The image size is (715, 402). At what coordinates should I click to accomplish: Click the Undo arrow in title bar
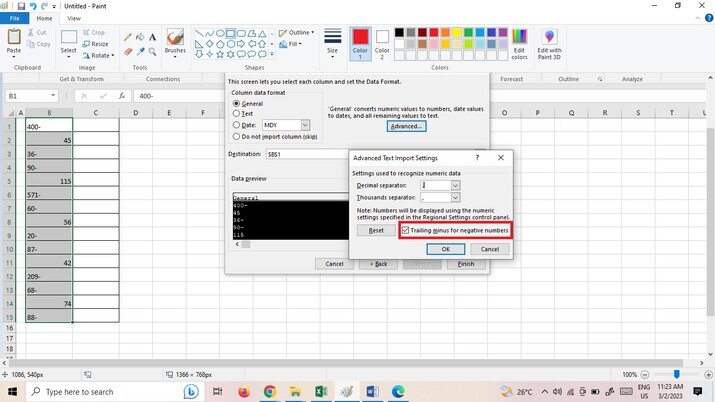point(33,6)
